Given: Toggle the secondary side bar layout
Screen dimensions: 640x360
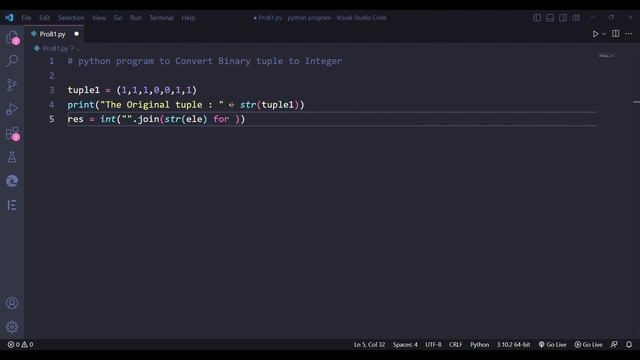Looking at the screenshot, I should (x=563, y=18).
